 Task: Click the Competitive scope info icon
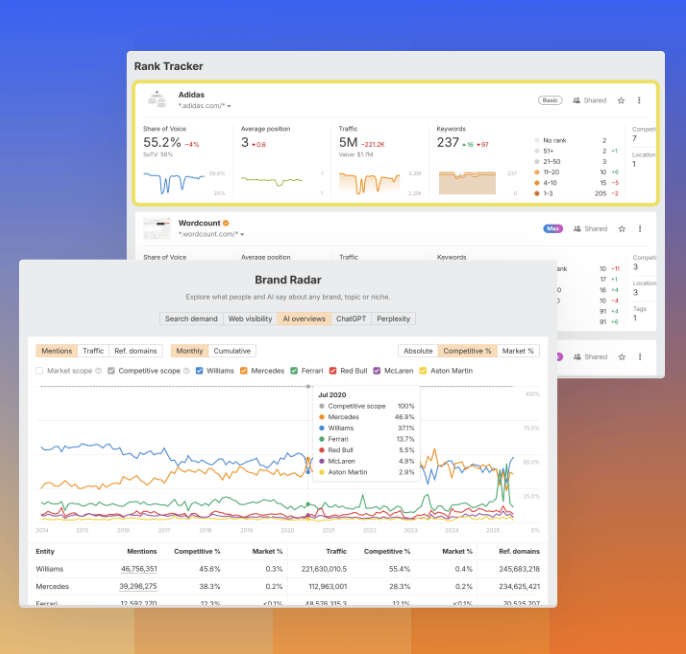coord(187,371)
